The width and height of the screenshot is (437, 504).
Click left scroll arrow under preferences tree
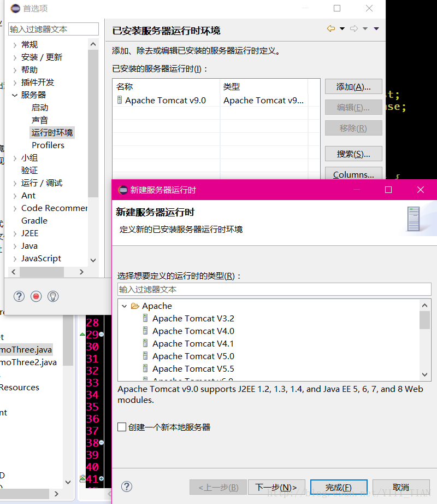[14, 272]
